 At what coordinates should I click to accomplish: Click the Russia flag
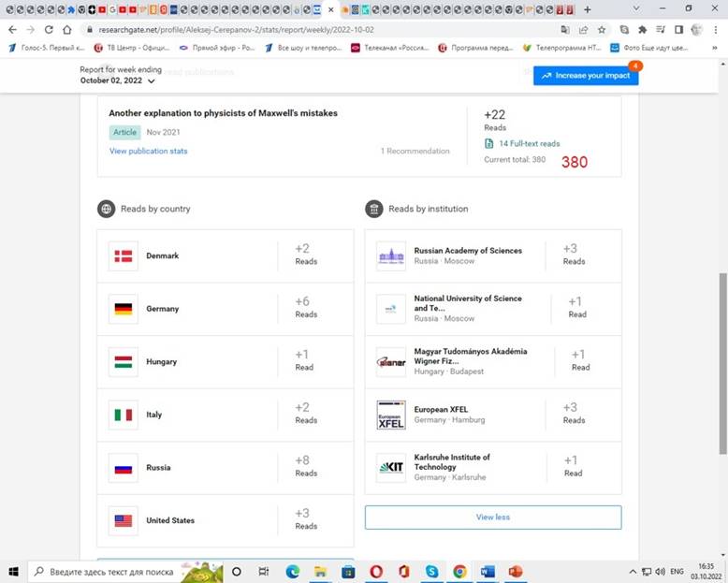123,468
